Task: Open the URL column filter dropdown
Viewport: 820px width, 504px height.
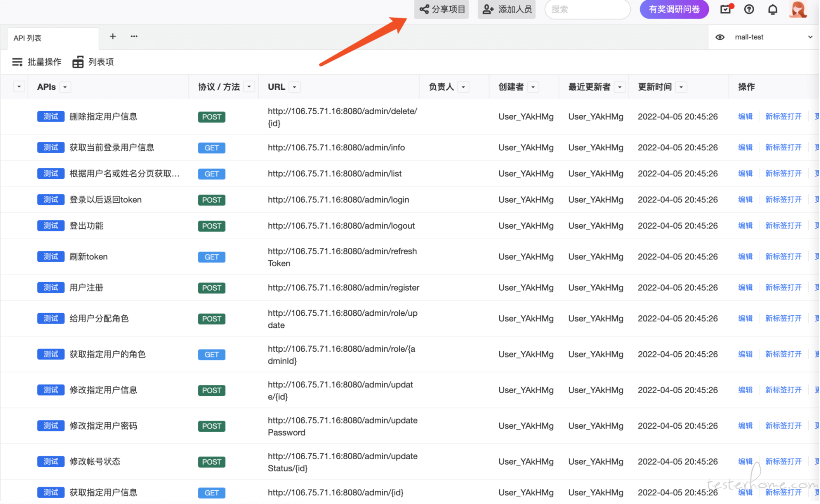Action: (295, 87)
